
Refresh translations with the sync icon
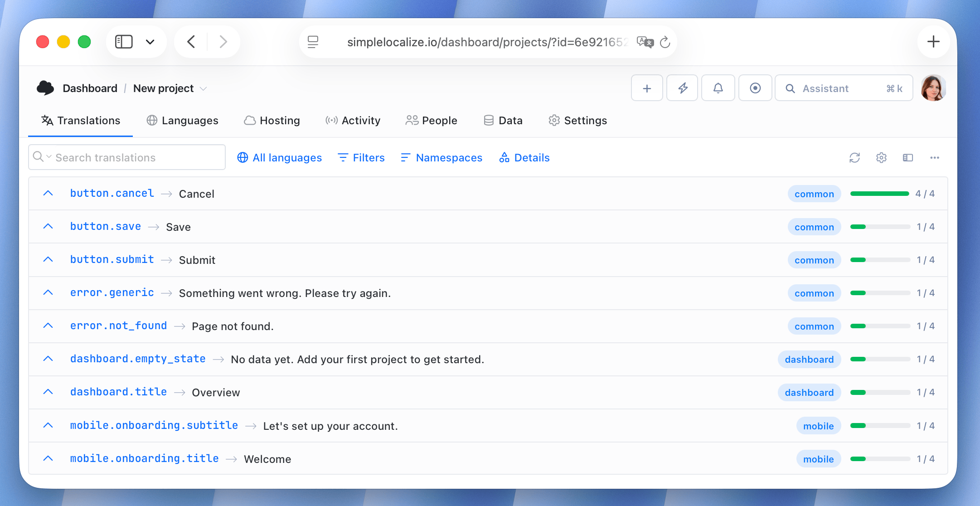(x=854, y=158)
